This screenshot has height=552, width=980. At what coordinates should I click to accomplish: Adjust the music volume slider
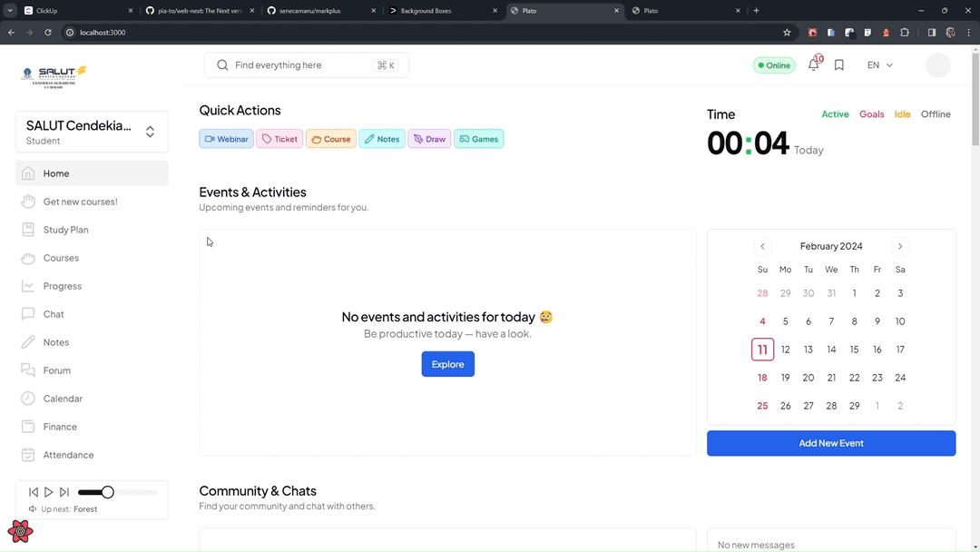point(107,492)
